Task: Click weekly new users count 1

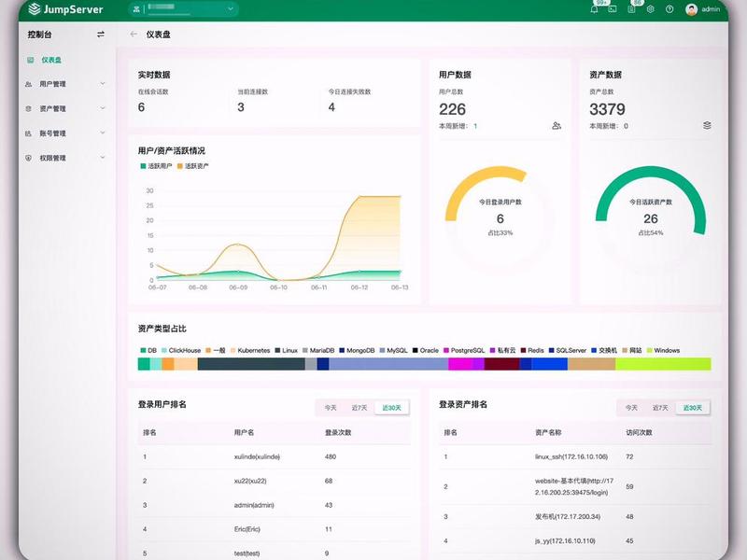Action: (475, 126)
